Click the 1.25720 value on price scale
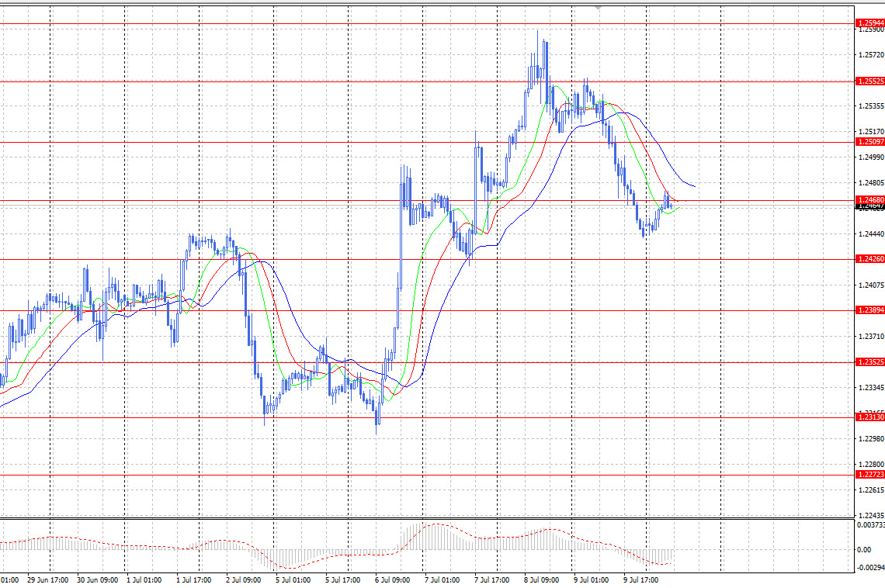885x588 pixels. coord(871,54)
